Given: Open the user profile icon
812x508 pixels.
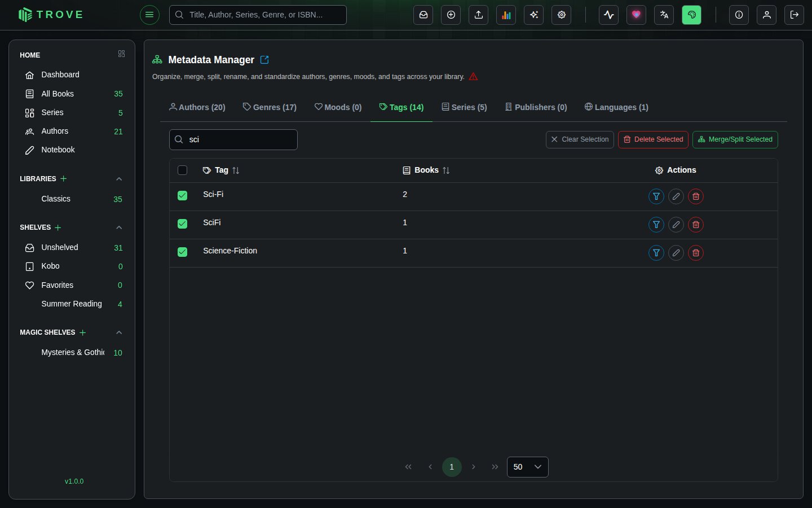Looking at the screenshot, I should pos(767,15).
